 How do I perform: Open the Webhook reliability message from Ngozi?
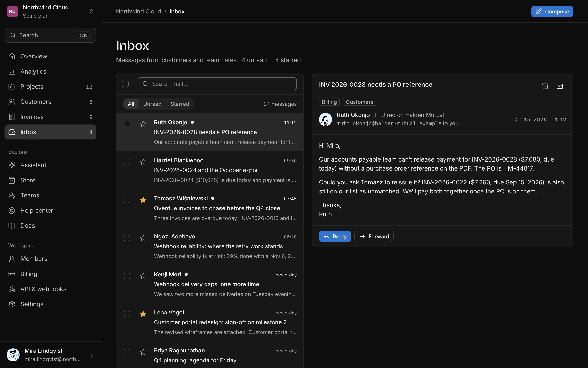click(x=210, y=246)
